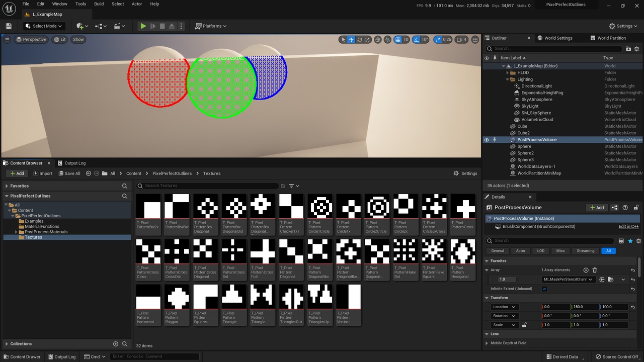Open the Build menu
The height and width of the screenshot is (362, 644).
99,4
